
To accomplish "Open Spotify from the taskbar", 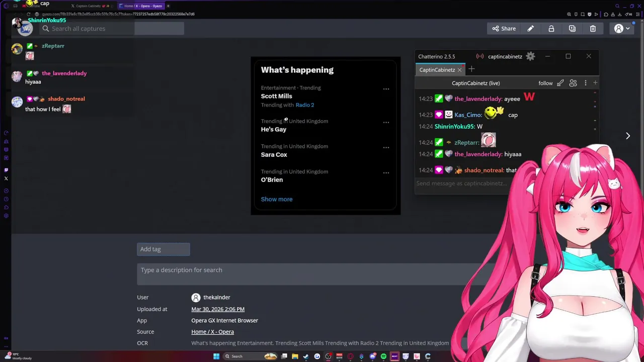I will tap(383, 356).
